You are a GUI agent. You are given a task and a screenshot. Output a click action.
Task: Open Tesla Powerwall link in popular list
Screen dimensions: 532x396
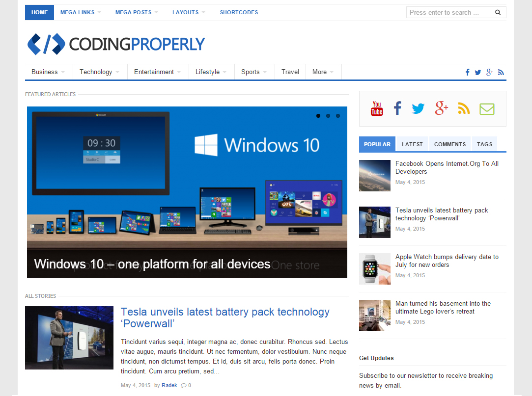coord(442,214)
